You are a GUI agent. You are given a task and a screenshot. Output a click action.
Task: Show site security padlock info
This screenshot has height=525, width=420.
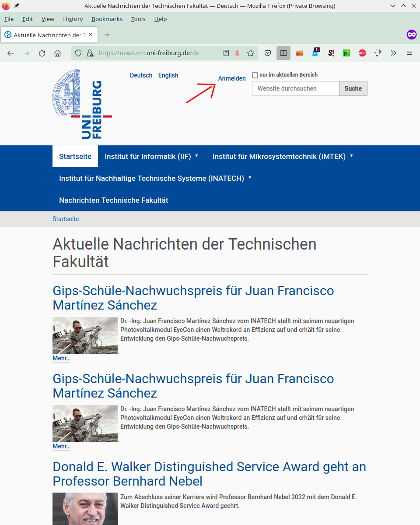coord(90,53)
